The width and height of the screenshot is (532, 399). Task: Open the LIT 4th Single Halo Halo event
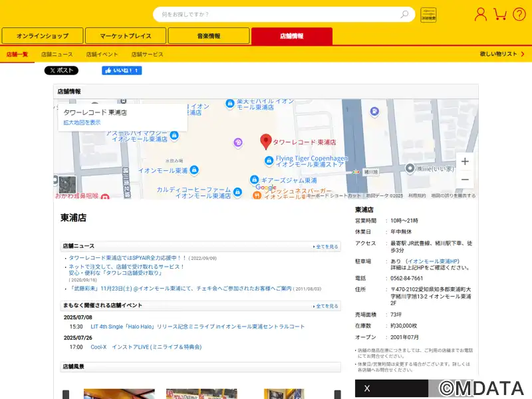click(x=198, y=327)
